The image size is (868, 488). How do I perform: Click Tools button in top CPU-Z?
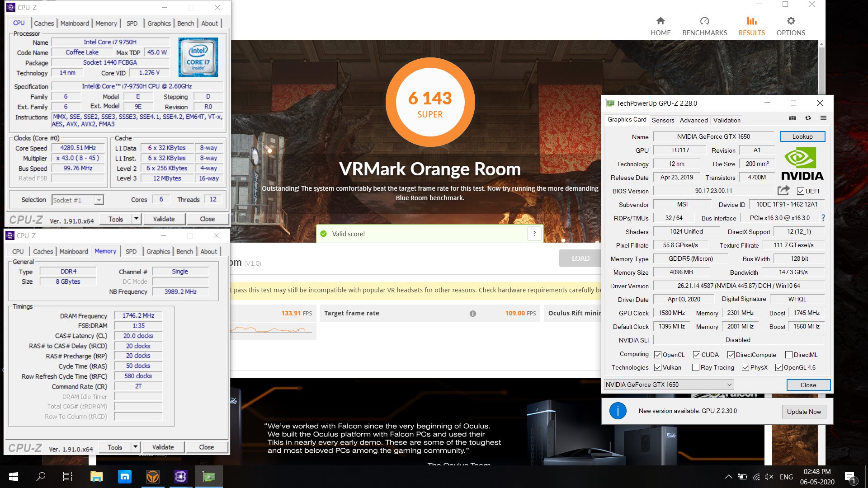(116, 219)
